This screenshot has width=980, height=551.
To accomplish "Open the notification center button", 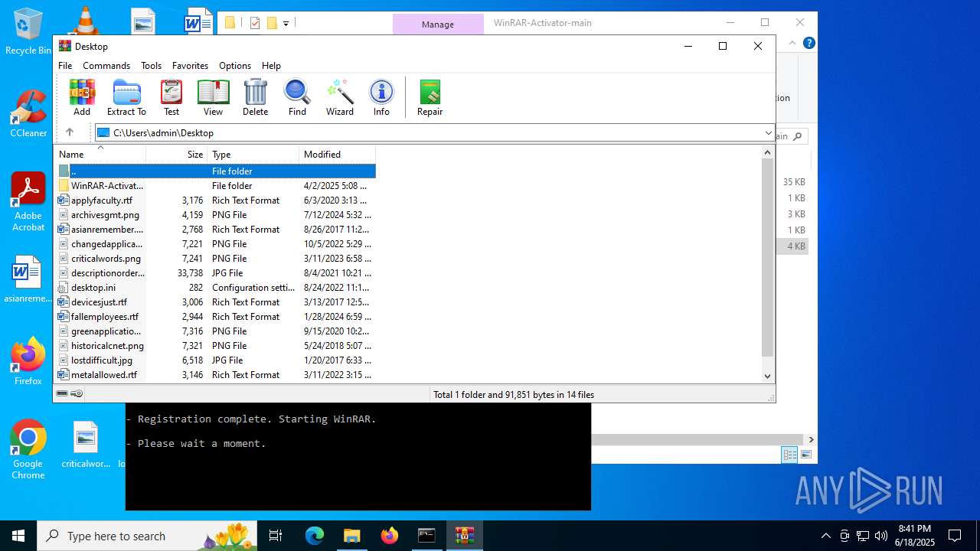I will click(x=955, y=536).
